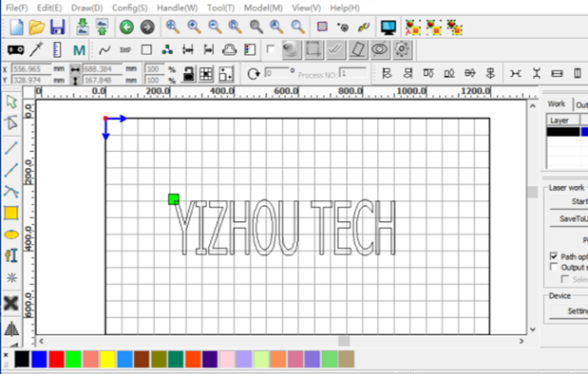Save the file with the floppy disk icon
588x374 pixels.
point(57,28)
